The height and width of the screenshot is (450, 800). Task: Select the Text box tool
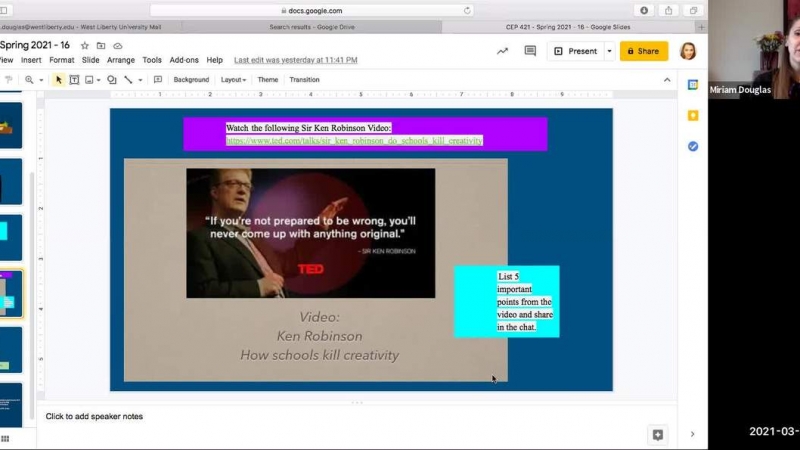click(x=74, y=80)
